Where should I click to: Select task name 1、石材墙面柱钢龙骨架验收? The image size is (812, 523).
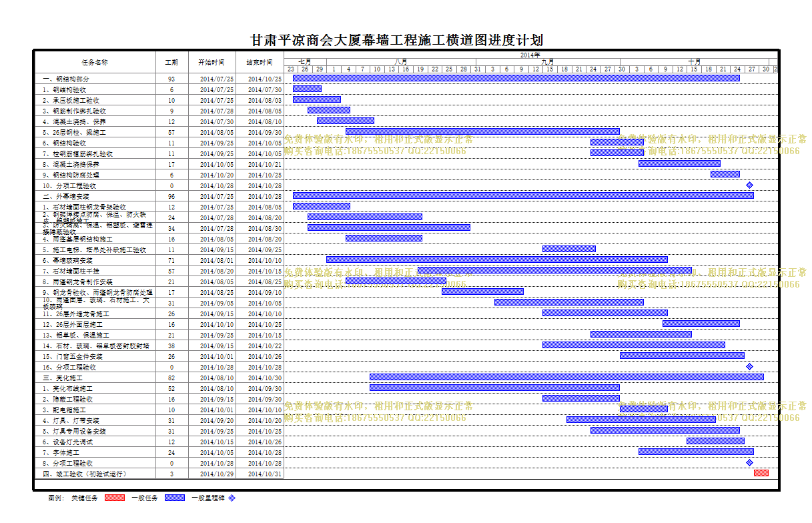tap(84, 207)
